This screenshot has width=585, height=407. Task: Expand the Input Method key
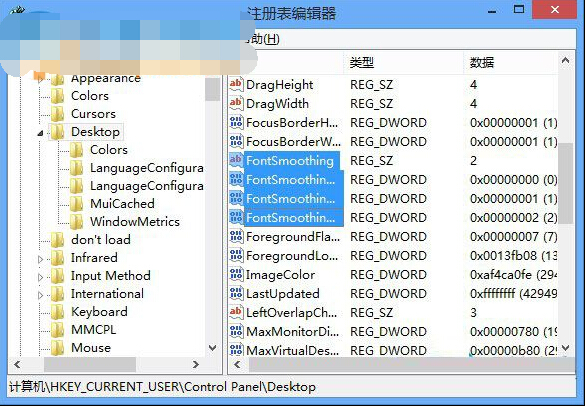pos(41,277)
